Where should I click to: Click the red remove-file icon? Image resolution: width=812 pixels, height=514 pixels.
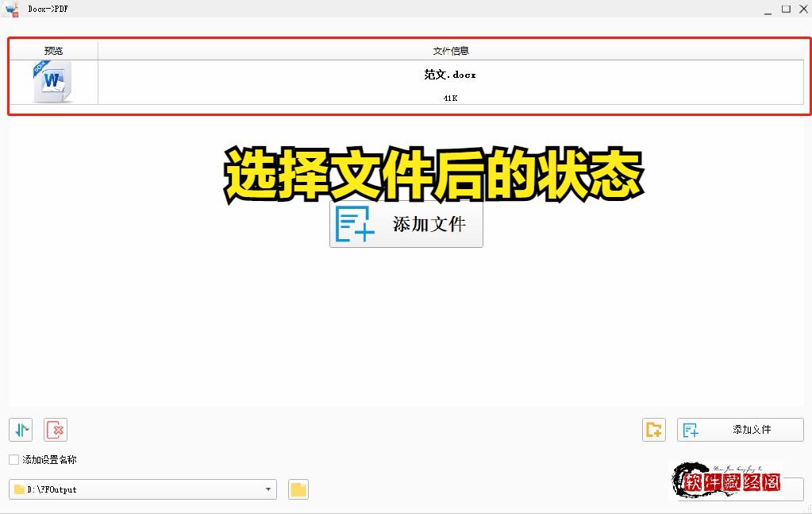pyautogui.click(x=55, y=430)
